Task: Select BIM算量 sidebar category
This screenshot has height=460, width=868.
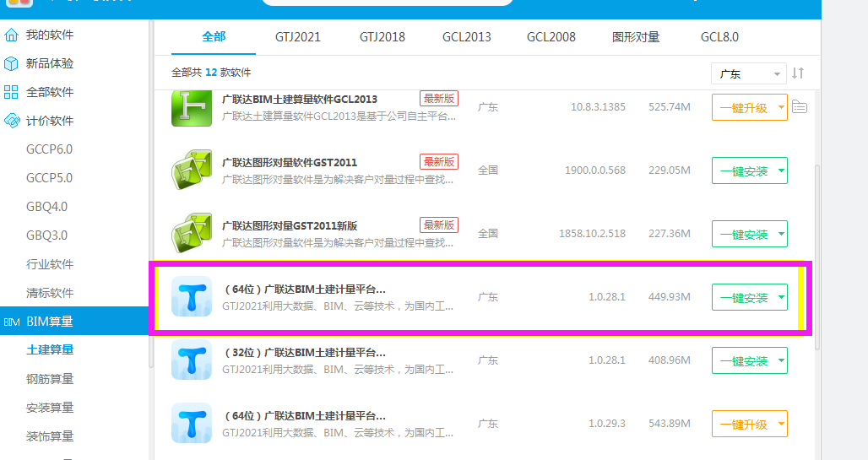Action: [x=74, y=321]
